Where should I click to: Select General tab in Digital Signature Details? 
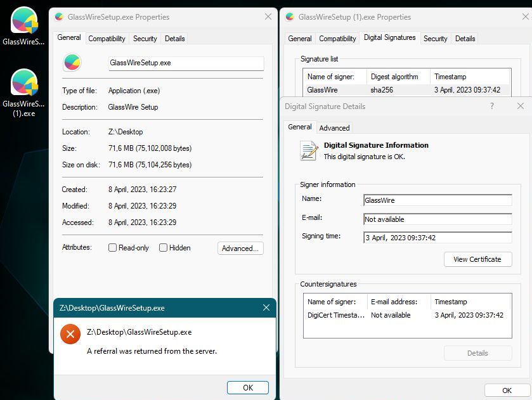(x=299, y=127)
